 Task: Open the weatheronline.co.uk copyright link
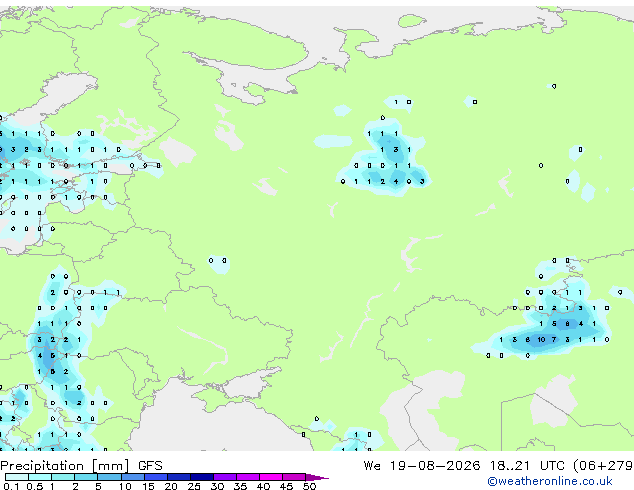pos(550,481)
